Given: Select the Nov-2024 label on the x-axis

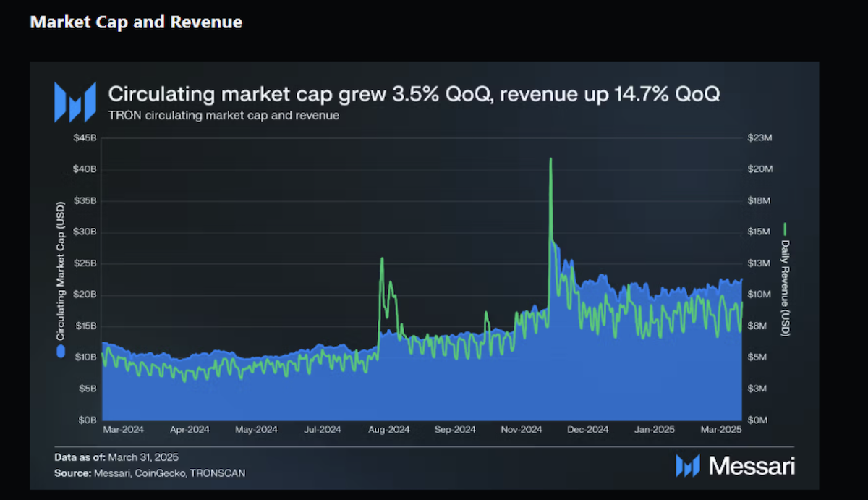Looking at the screenshot, I should coord(522,430).
